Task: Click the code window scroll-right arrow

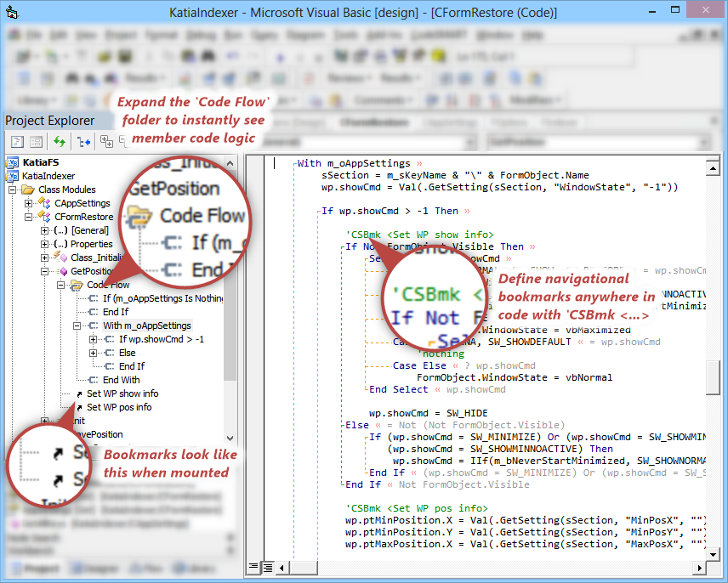Action: pyautogui.click(x=700, y=567)
